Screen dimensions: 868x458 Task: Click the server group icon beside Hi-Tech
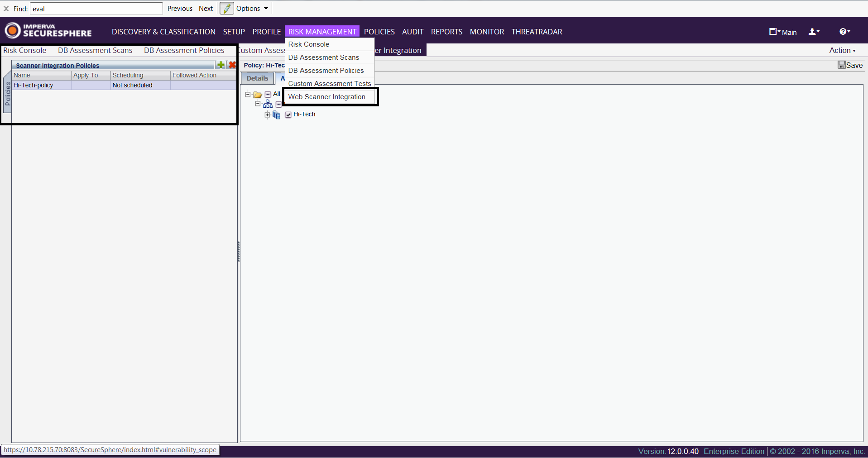coord(277,114)
